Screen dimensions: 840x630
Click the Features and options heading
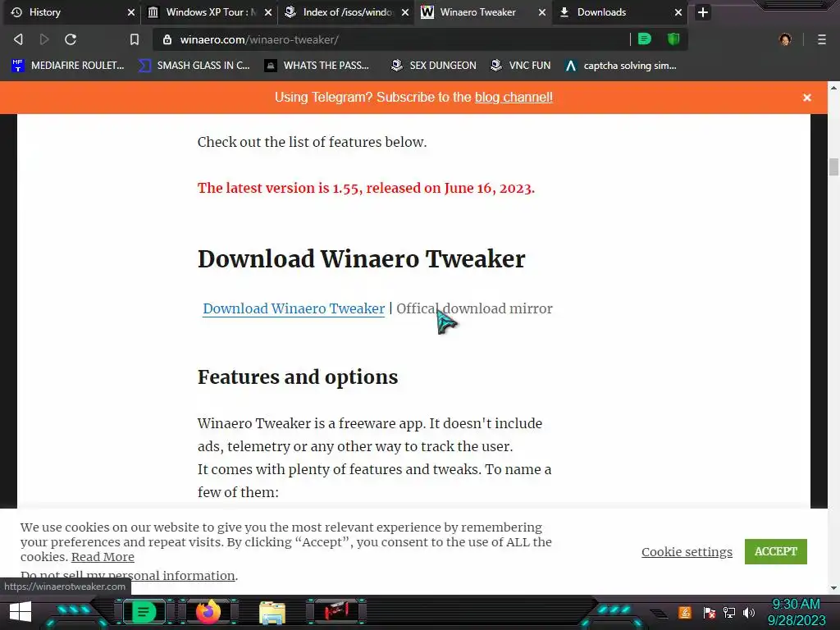point(297,377)
